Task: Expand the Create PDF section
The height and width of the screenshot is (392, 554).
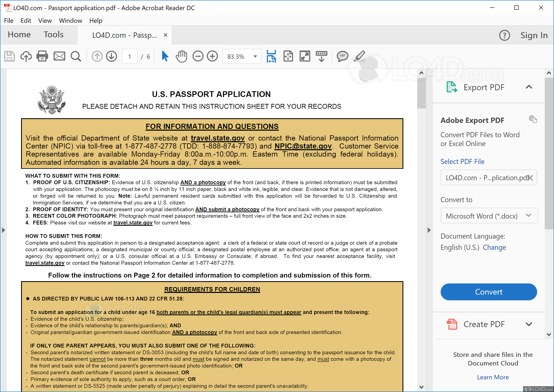Action: (529, 324)
